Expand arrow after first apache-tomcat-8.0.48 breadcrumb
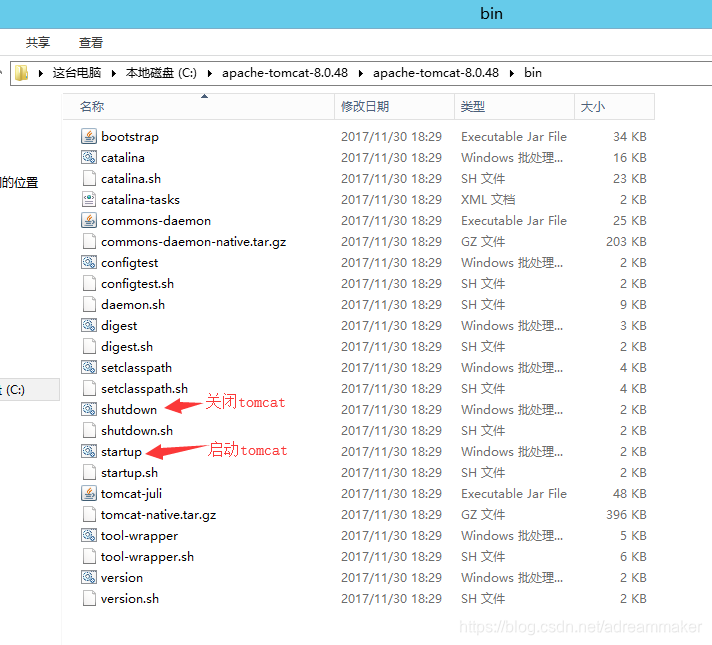Image resolution: width=712 pixels, height=645 pixels. (x=361, y=73)
